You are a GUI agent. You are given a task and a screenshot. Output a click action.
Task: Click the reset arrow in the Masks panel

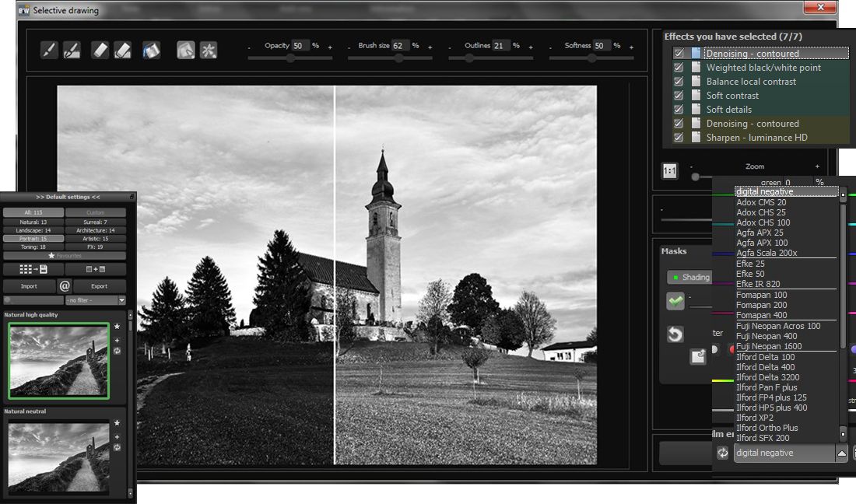click(x=675, y=333)
